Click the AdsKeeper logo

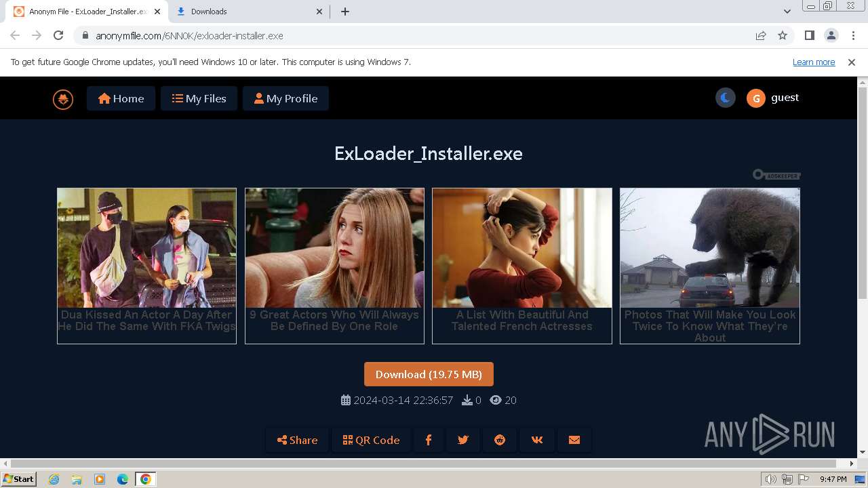[776, 176]
